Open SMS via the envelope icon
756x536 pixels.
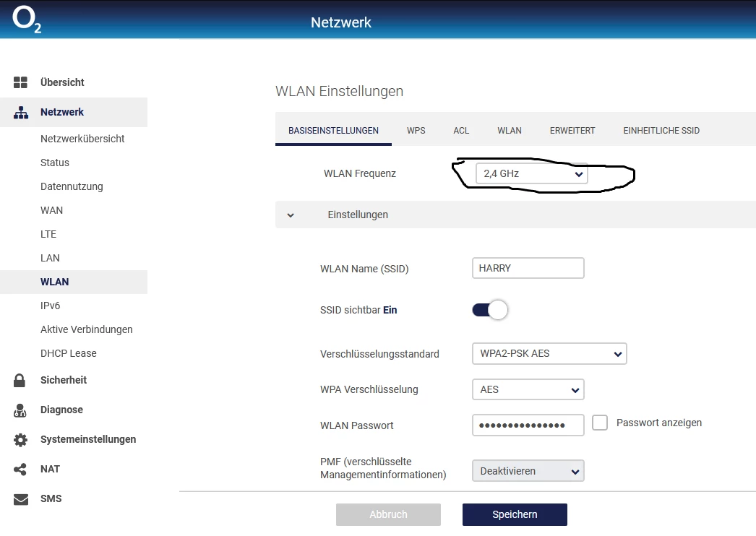point(20,499)
